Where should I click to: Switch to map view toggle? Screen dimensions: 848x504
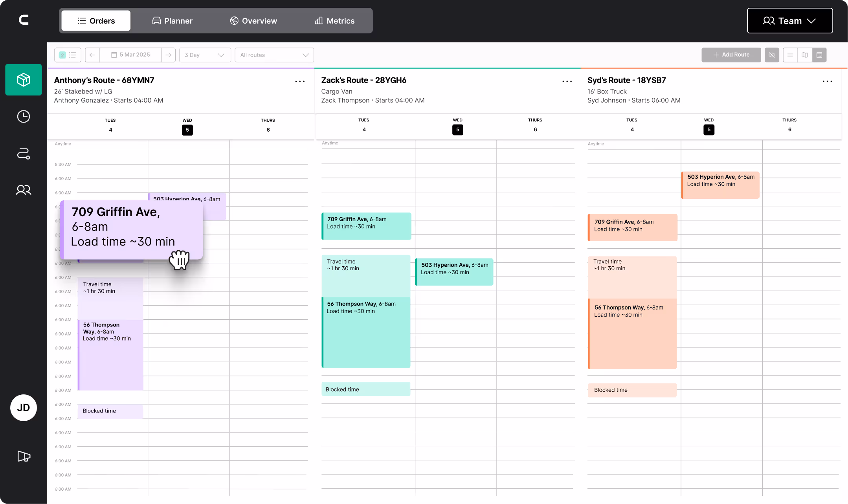point(805,55)
